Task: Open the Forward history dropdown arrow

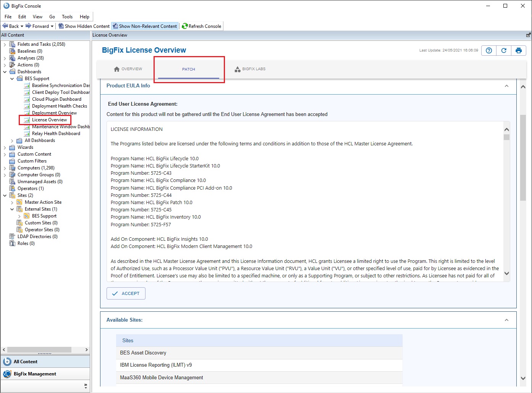Action: (52, 26)
